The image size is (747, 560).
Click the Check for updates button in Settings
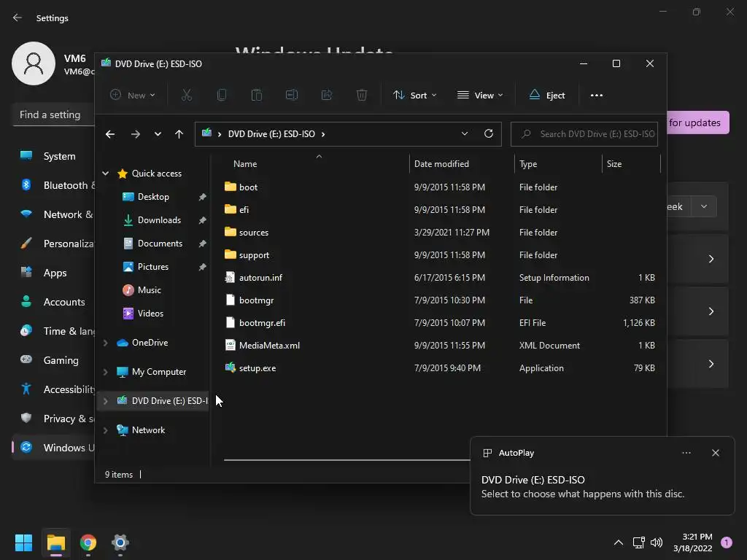point(698,122)
